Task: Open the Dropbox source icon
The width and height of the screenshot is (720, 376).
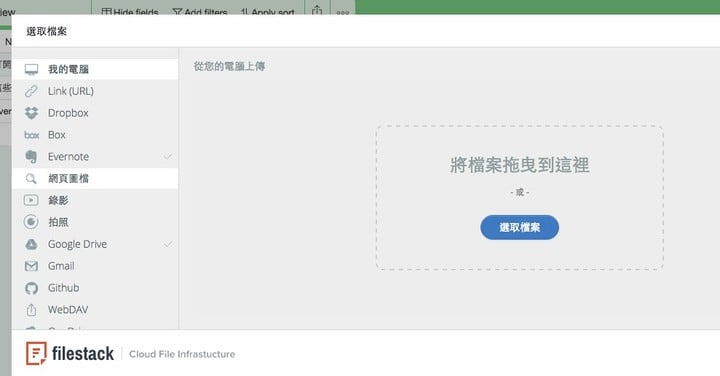Action: tap(31, 113)
